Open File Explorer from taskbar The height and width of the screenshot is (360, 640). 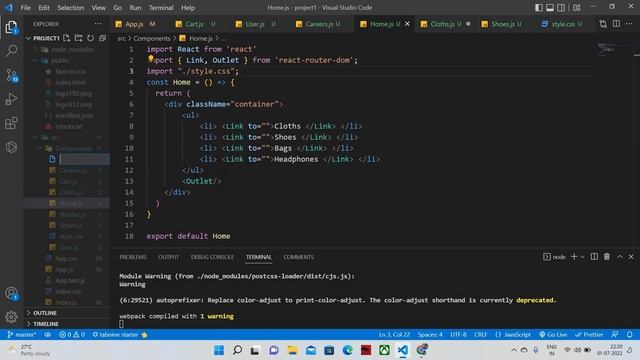(292, 350)
